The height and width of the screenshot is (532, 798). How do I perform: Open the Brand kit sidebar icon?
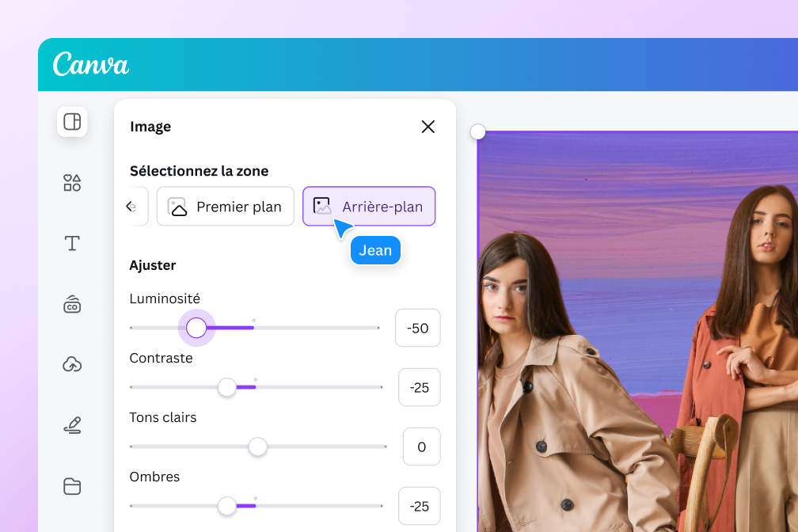click(72, 304)
